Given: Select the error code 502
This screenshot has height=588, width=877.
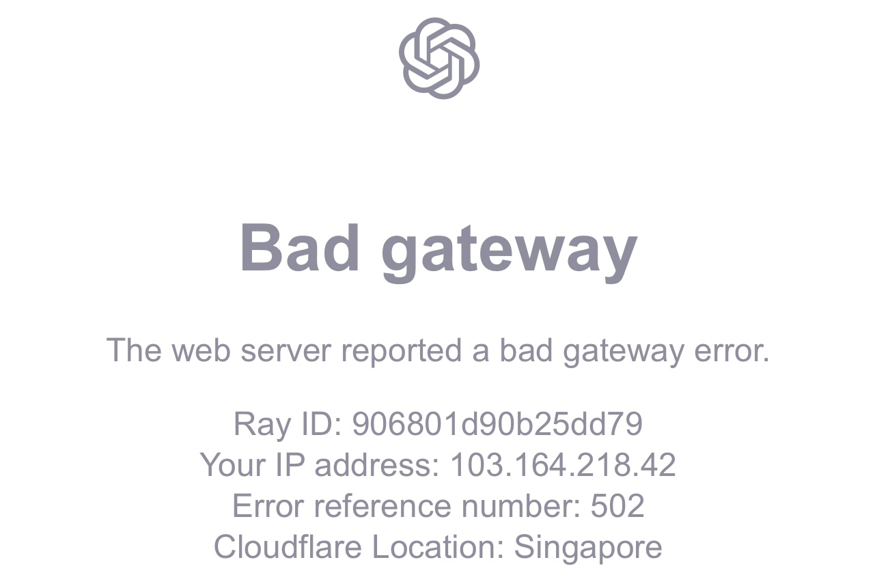Looking at the screenshot, I should click(x=617, y=506).
